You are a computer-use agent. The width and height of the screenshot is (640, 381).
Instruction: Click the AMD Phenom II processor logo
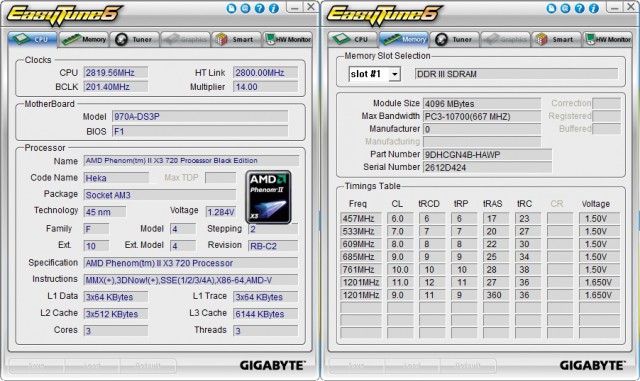(268, 197)
